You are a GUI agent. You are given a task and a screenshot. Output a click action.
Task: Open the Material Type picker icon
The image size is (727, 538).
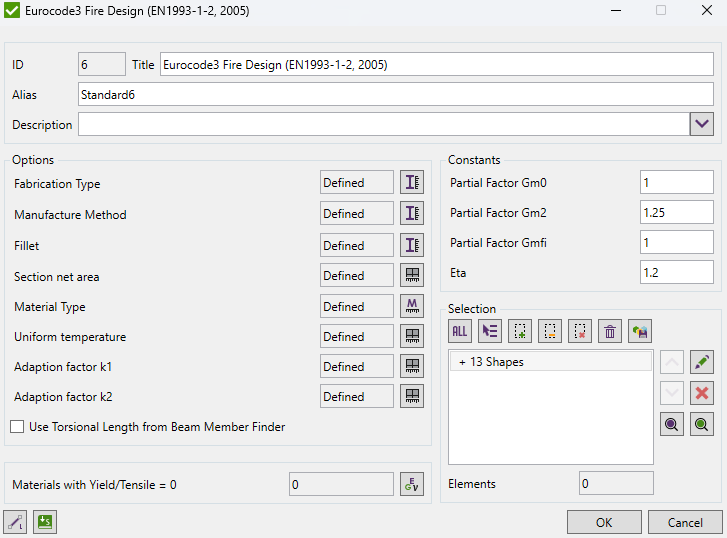[x=412, y=306]
